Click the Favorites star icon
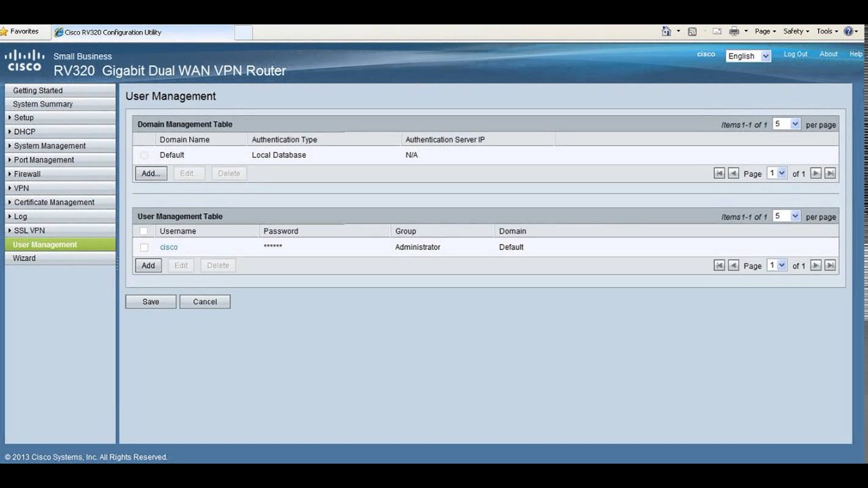 point(4,31)
